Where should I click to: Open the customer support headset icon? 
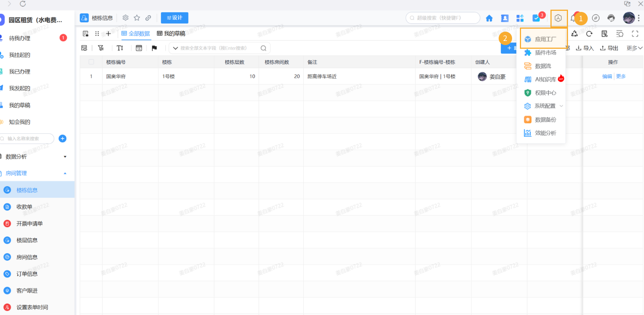click(x=611, y=18)
